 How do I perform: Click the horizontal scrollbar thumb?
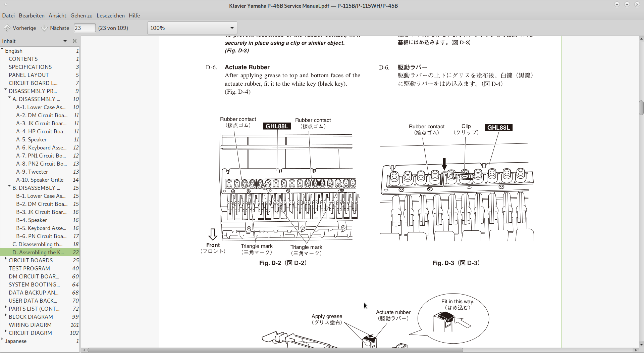275,350
